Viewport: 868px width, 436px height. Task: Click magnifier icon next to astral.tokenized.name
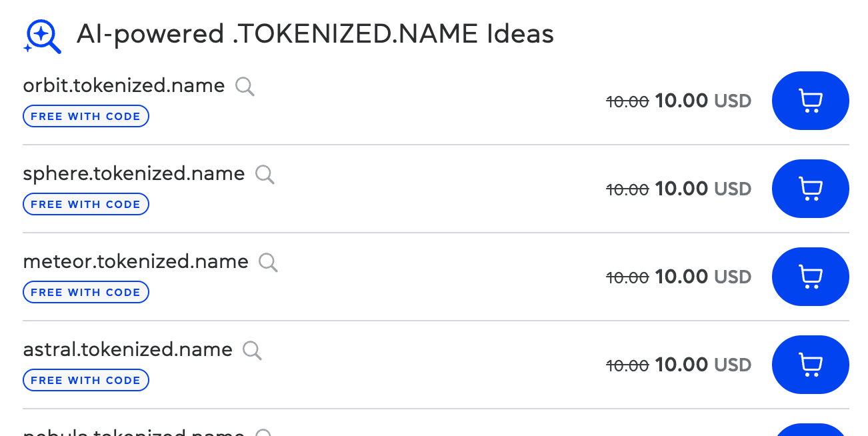click(x=252, y=351)
